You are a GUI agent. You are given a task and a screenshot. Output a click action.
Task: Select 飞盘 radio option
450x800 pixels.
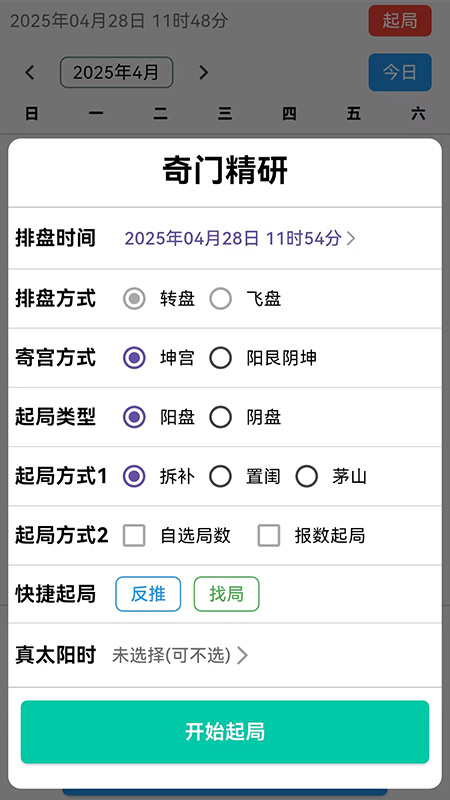220,299
